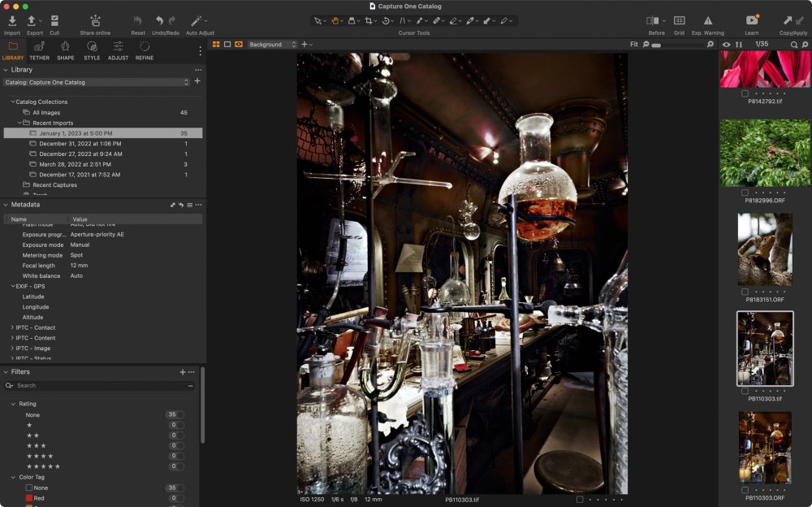The height and width of the screenshot is (507, 812).
Task: Click the Reset adjustments icon
Action: coord(138,20)
